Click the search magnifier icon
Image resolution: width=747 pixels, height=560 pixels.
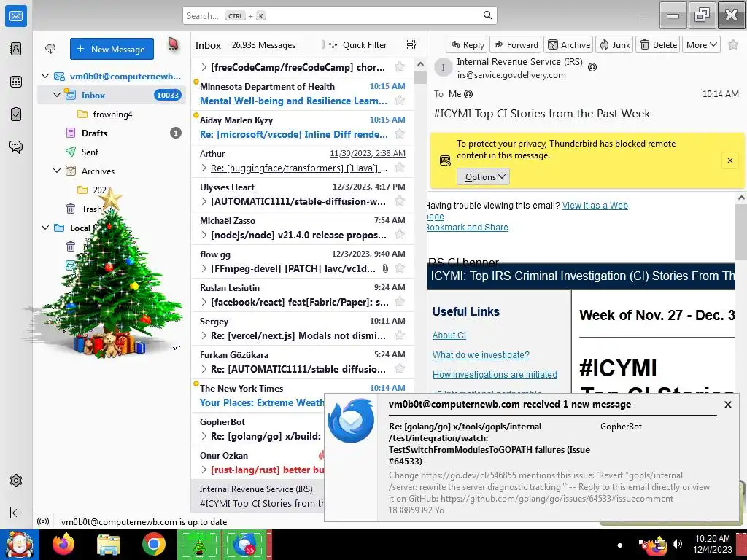tap(487, 15)
